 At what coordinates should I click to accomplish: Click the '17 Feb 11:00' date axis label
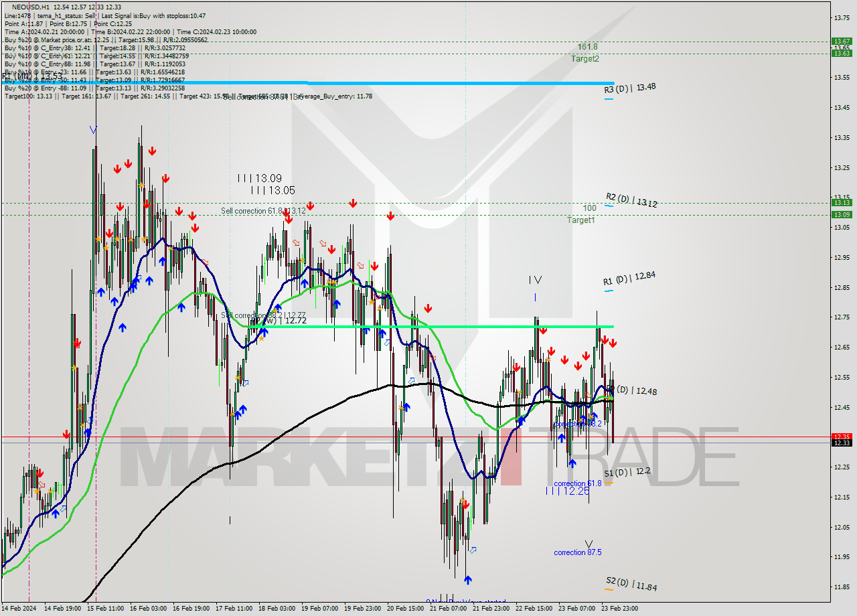point(234,609)
